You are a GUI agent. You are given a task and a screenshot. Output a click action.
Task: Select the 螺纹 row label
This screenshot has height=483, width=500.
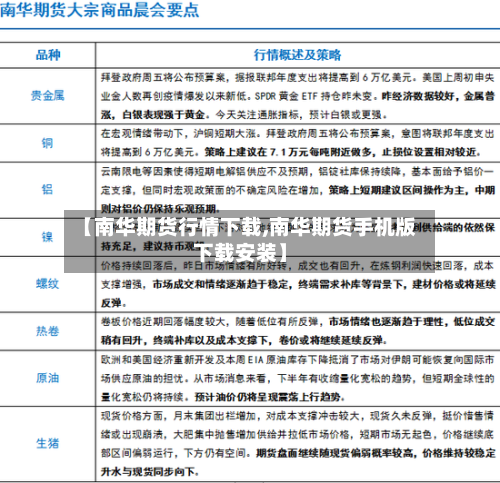click(x=48, y=284)
